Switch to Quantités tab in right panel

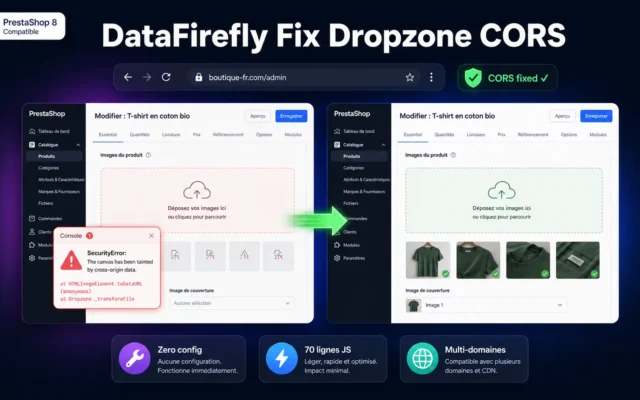click(x=444, y=135)
